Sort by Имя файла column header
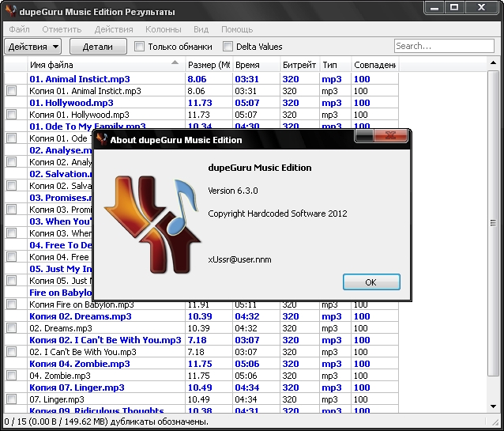 tap(106, 65)
